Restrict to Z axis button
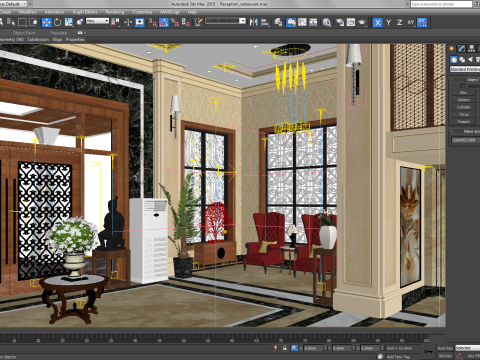This screenshot has width=480, height=360. point(399,22)
